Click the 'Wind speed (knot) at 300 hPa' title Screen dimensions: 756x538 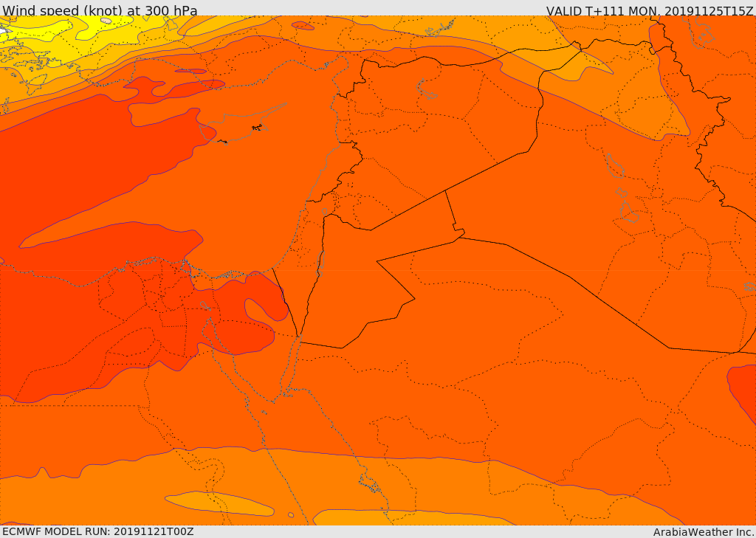pos(100,10)
